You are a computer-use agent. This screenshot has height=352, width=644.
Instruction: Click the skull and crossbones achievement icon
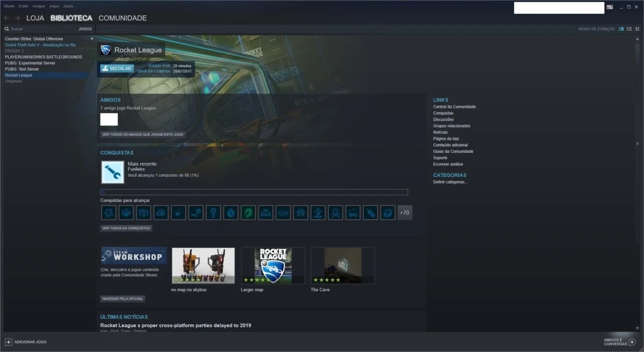335,213
